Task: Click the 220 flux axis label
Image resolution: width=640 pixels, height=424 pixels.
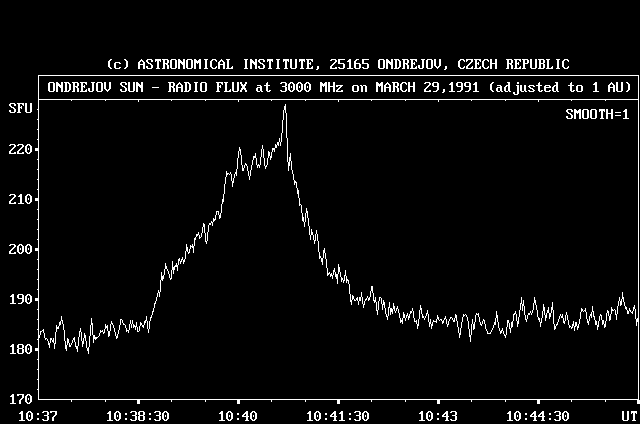Action: 20,149
